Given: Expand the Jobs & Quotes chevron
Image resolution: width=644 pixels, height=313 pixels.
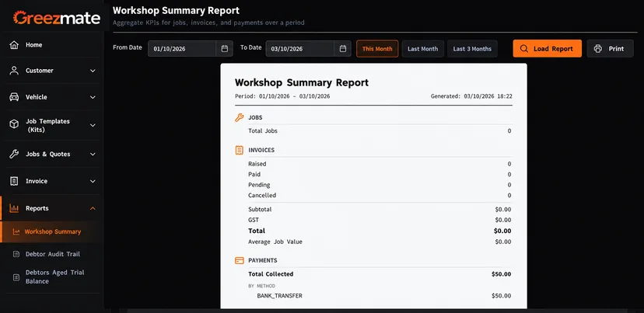Looking at the screenshot, I should [x=93, y=155].
